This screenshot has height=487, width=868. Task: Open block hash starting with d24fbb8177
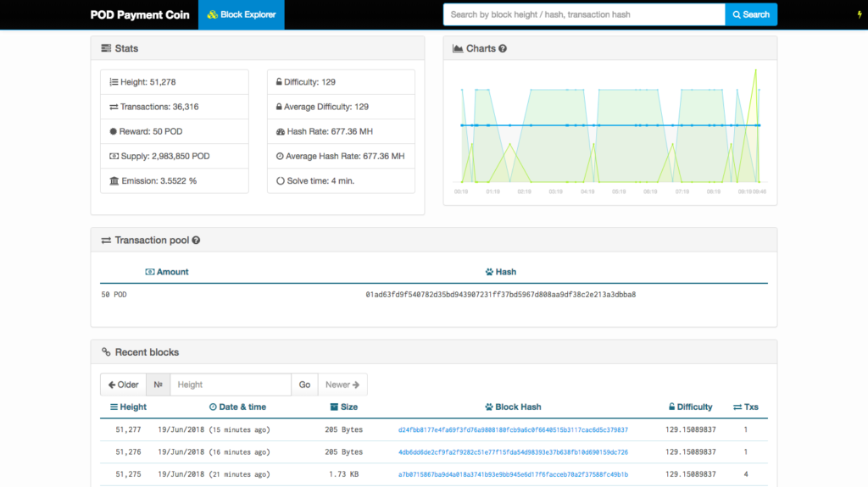(x=513, y=429)
